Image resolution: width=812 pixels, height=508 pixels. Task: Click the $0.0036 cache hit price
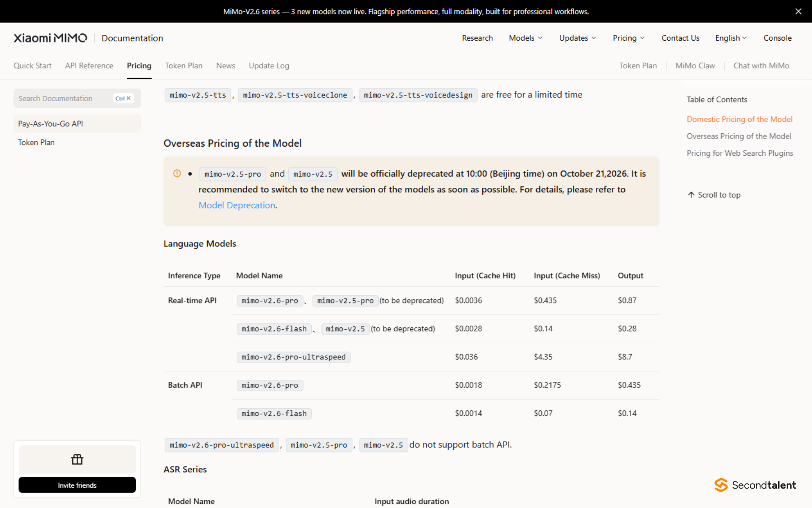(x=468, y=300)
